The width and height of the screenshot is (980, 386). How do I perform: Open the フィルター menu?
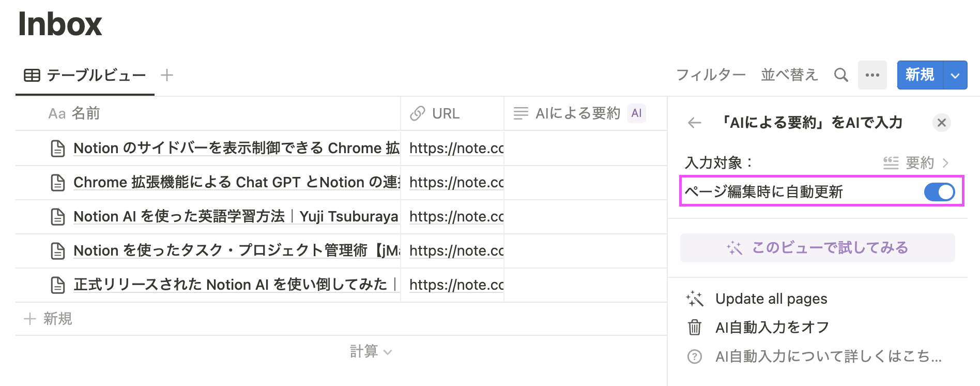[711, 75]
